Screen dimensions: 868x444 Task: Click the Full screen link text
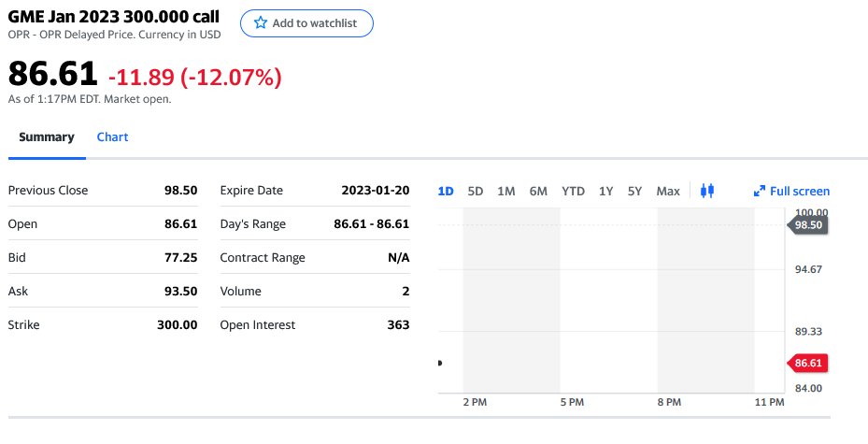coord(800,192)
